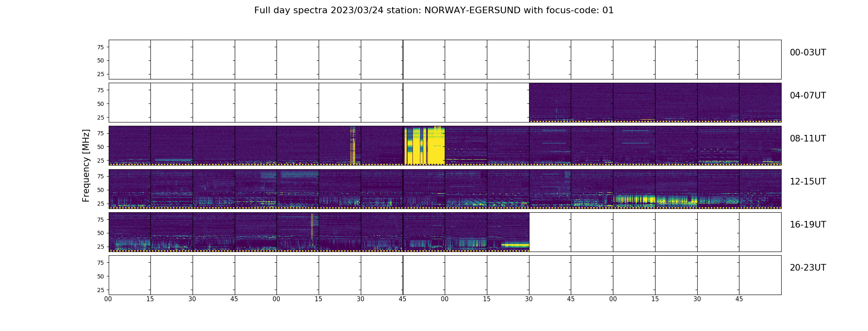Viewport: 868px width, 331px height.
Task: Click the teal horizontal band near 25 MHz in the 08-11UT row
Action: pos(173,160)
